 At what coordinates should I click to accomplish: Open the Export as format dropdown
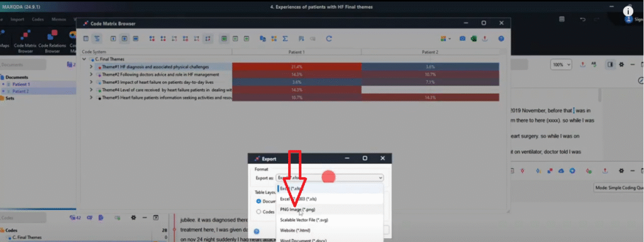coord(330,177)
